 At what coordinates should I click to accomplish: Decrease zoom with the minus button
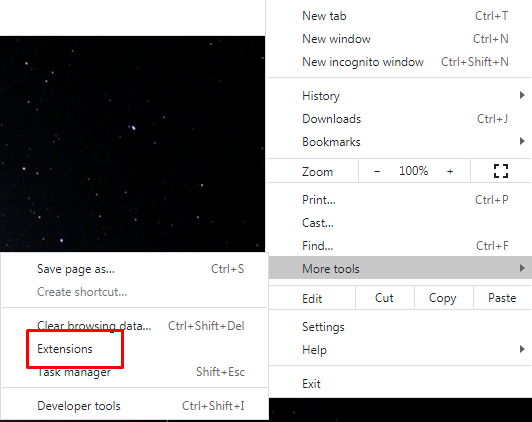[x=377, y=171]
